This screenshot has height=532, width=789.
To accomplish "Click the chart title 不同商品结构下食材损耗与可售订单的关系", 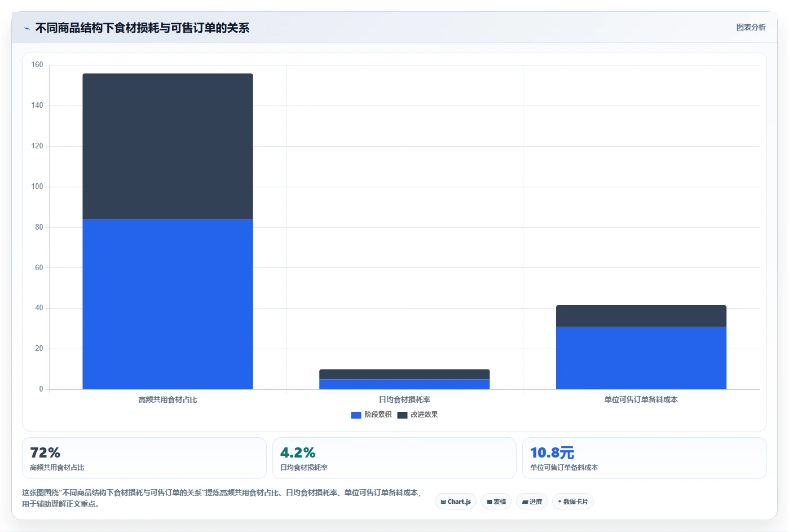I will [x=142, y=28].
